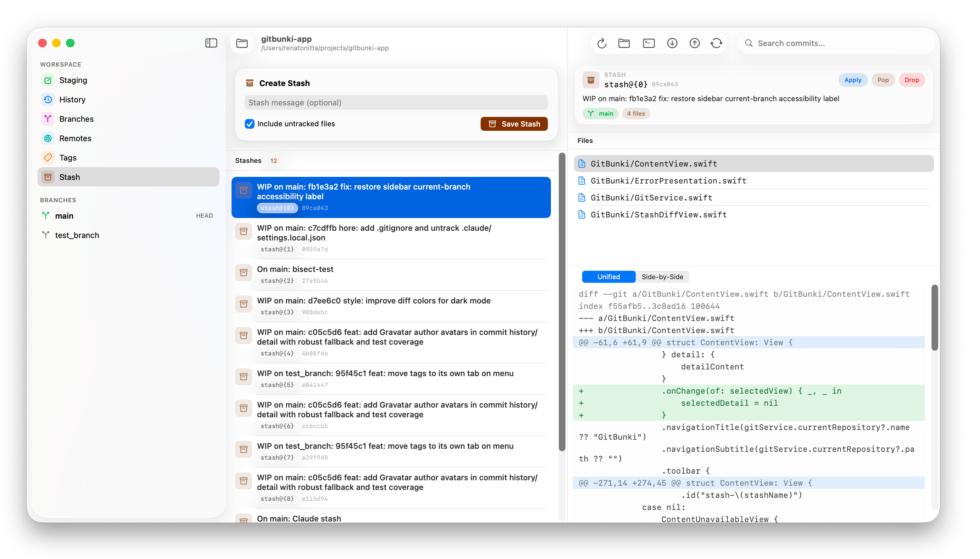Click the 4 files badge
This screenshot has height=559, width=980.
636,114
